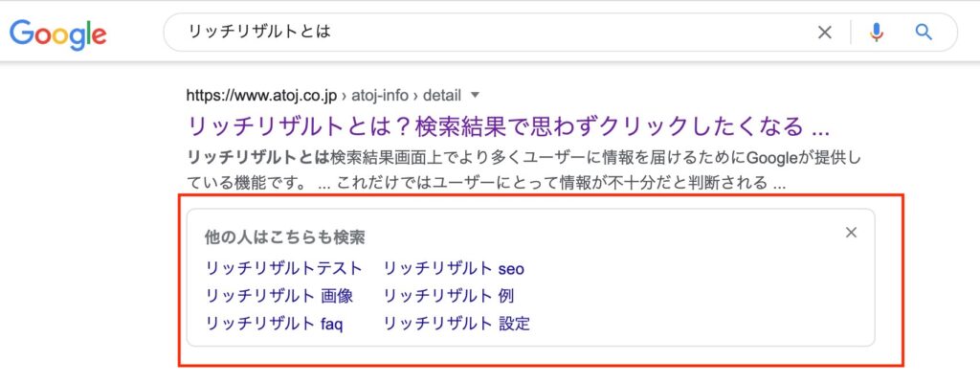Click the 他の人はこちらも検索 heading
Image resolution: width=980 pixels, height=383 pixels.
coord(284,237)
